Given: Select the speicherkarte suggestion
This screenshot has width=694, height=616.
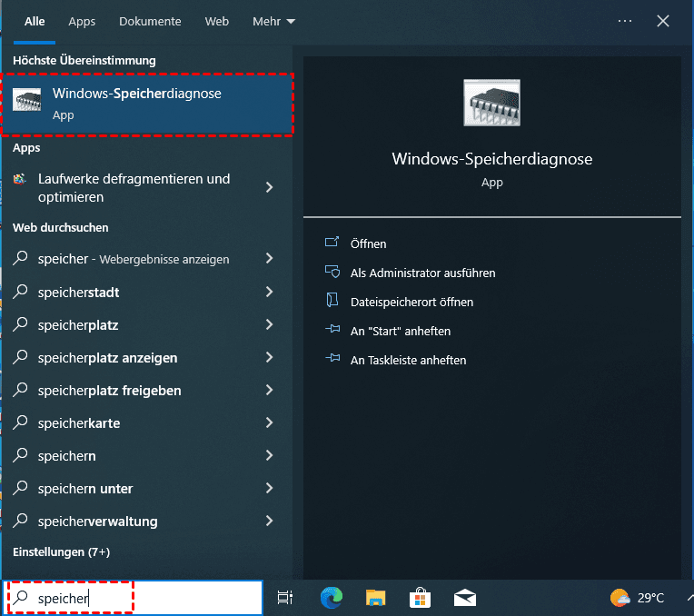Looking at the screenshot, I should coord(79,423).
